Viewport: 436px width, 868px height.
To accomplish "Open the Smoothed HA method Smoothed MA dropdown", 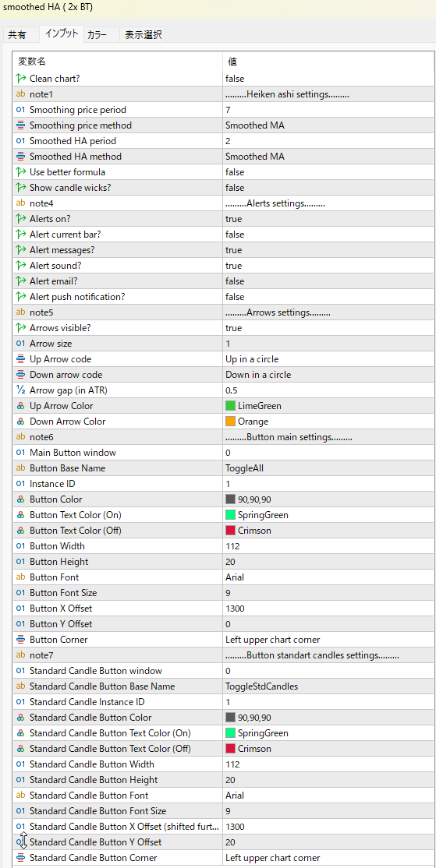I will pyautogui.click(x=328, y=157).
